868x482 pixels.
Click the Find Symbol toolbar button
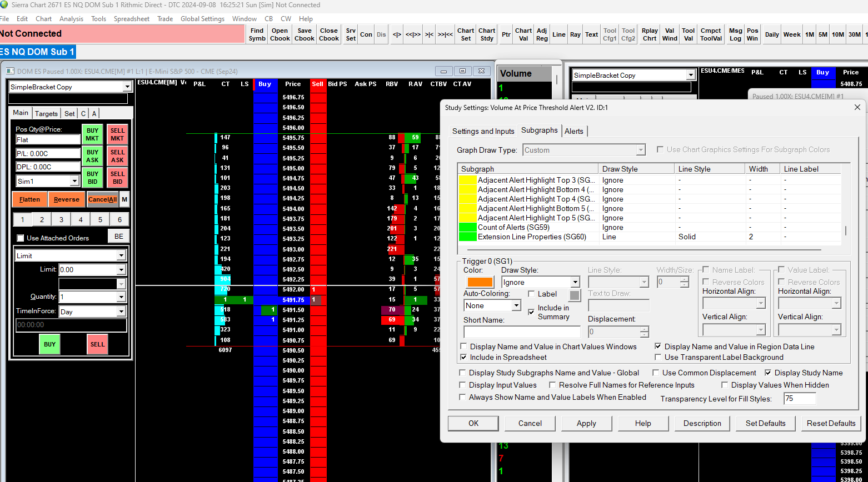(257, 34)
